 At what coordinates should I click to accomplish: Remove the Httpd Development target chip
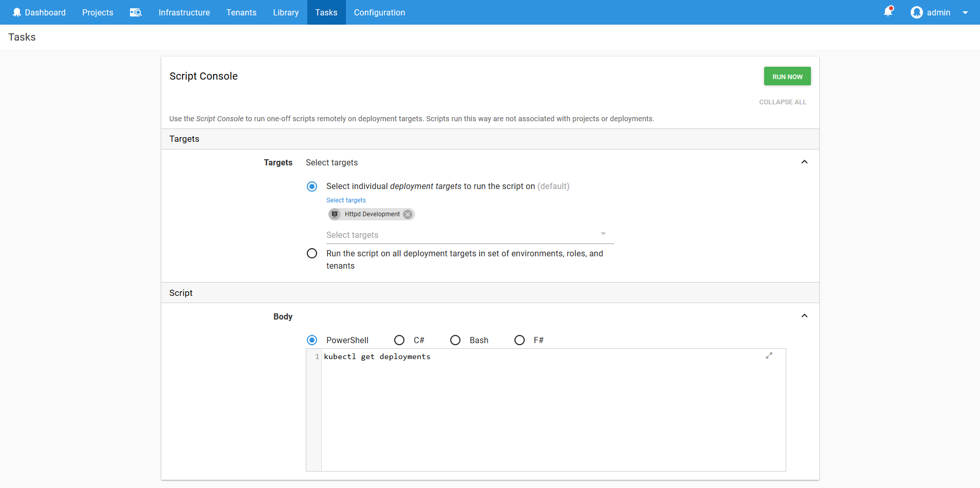(408, 214)
